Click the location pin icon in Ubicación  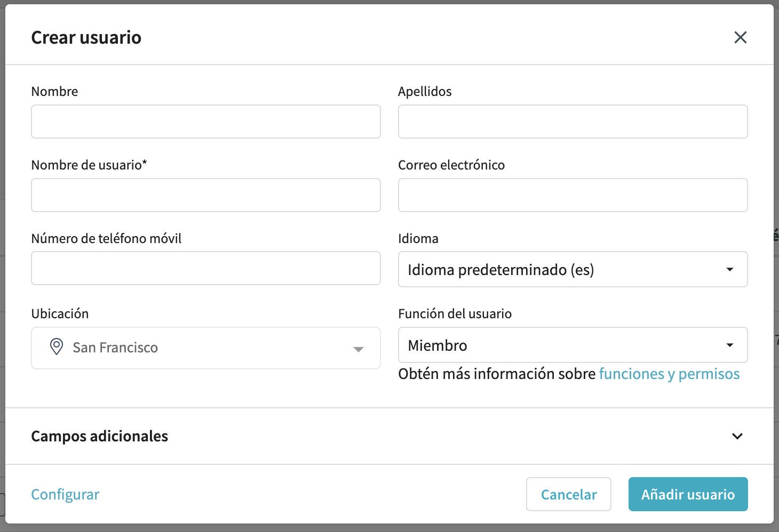point(56,347)
